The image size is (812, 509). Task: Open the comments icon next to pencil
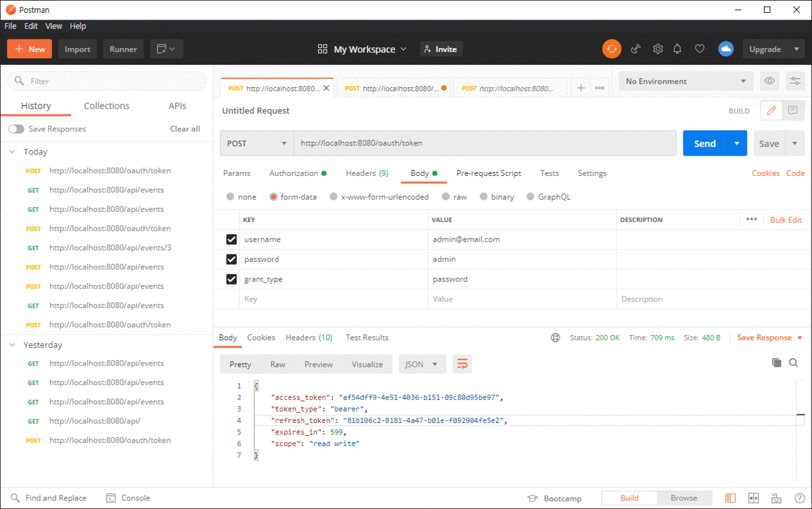tap(793, 110)
